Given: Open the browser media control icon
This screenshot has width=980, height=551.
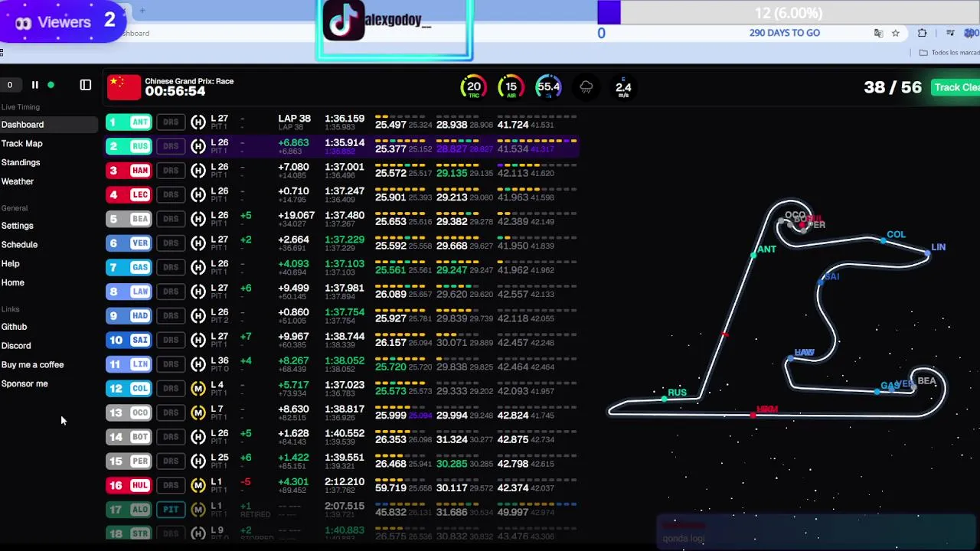Looking at the screenshot, I should (x=950, y=33).
